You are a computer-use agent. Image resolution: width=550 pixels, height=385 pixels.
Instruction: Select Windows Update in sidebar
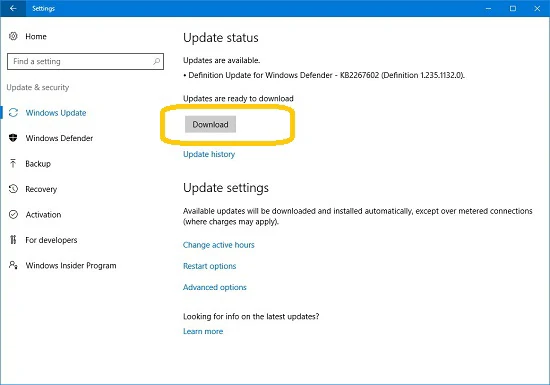coord(56,113)
